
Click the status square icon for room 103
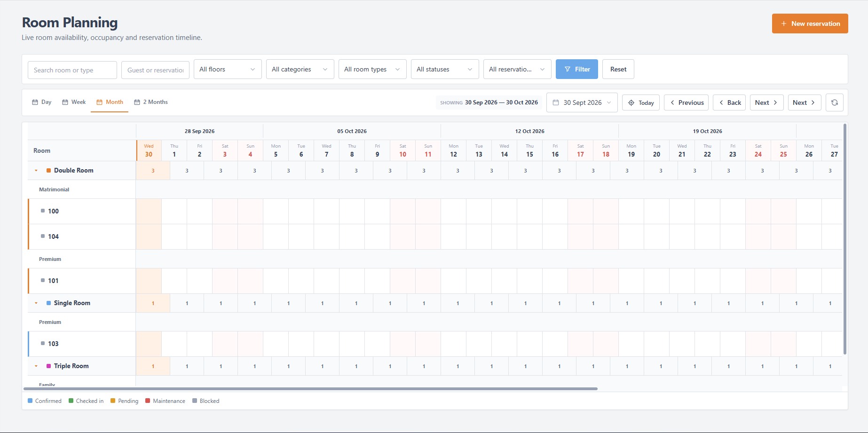pos(43,343)
